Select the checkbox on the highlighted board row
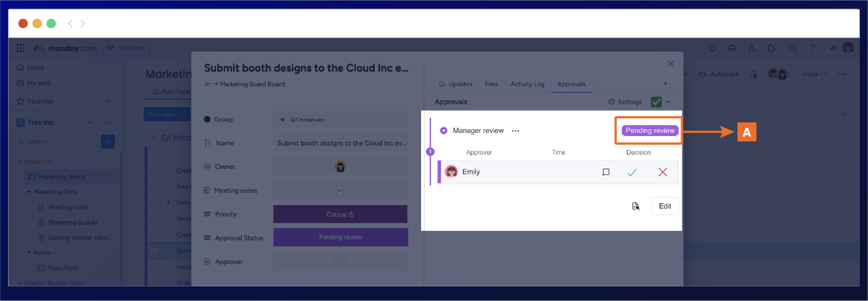868x301 pixels. pyautogui.click(x=155, y=251)
